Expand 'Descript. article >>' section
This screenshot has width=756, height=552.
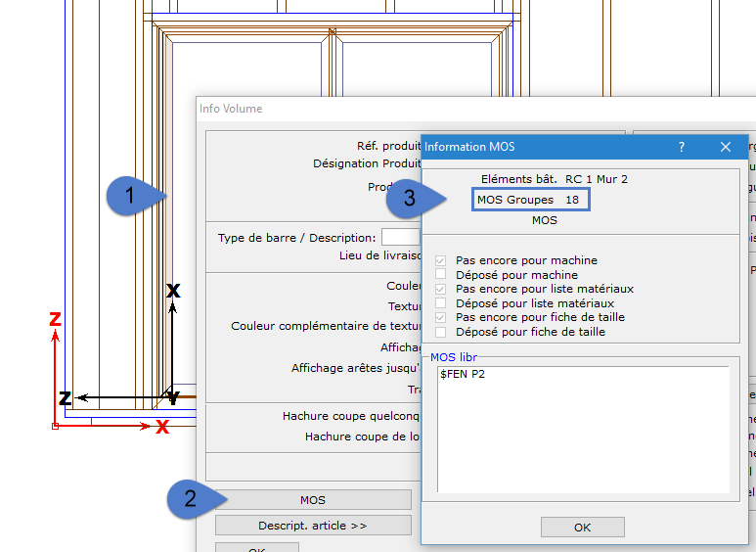coord(313,526)
